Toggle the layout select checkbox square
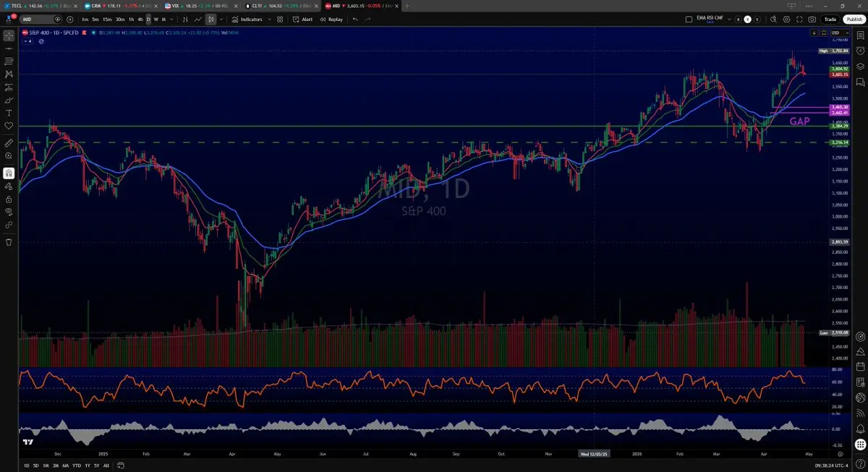This screenshot has width=868, height=472. 689,20
